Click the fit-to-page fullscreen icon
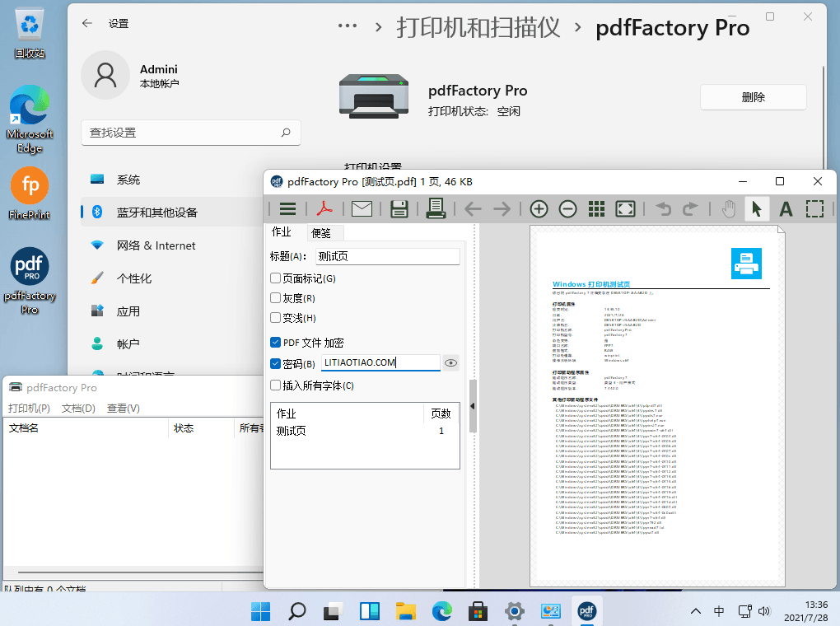 click(625, 209)
